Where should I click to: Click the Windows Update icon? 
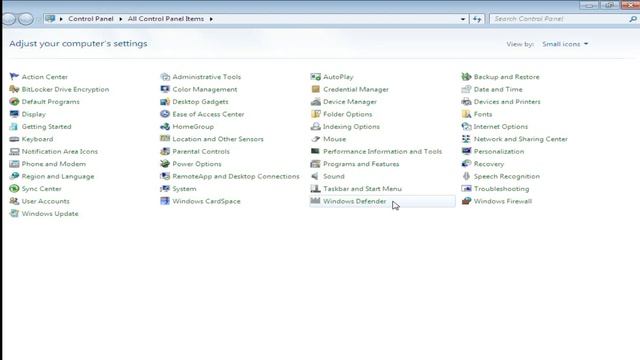pyautogui.click(x=14, y=214)
